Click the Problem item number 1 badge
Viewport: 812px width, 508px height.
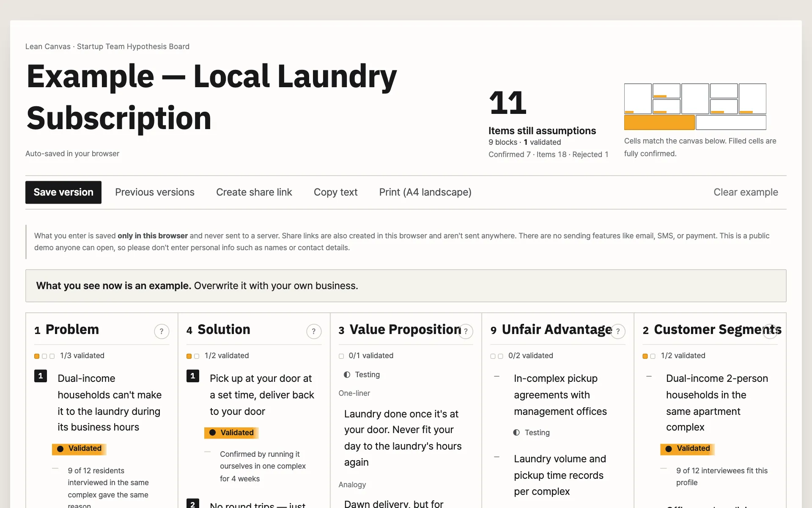point(41,376)
